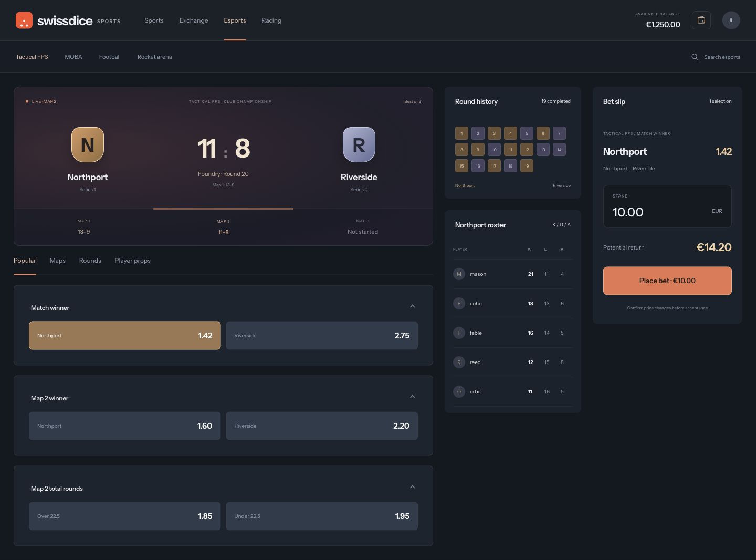Select fable's F avatar in roster

coord(459,333)
